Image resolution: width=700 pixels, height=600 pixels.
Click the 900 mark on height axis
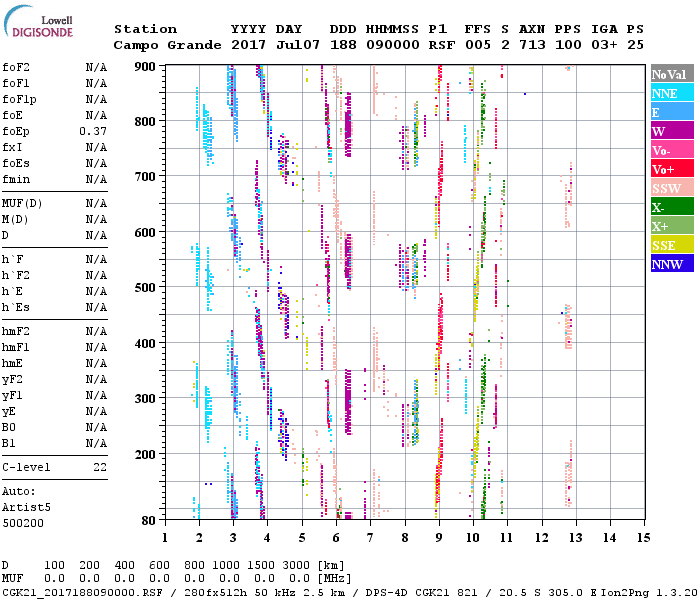tap(147, 67)
